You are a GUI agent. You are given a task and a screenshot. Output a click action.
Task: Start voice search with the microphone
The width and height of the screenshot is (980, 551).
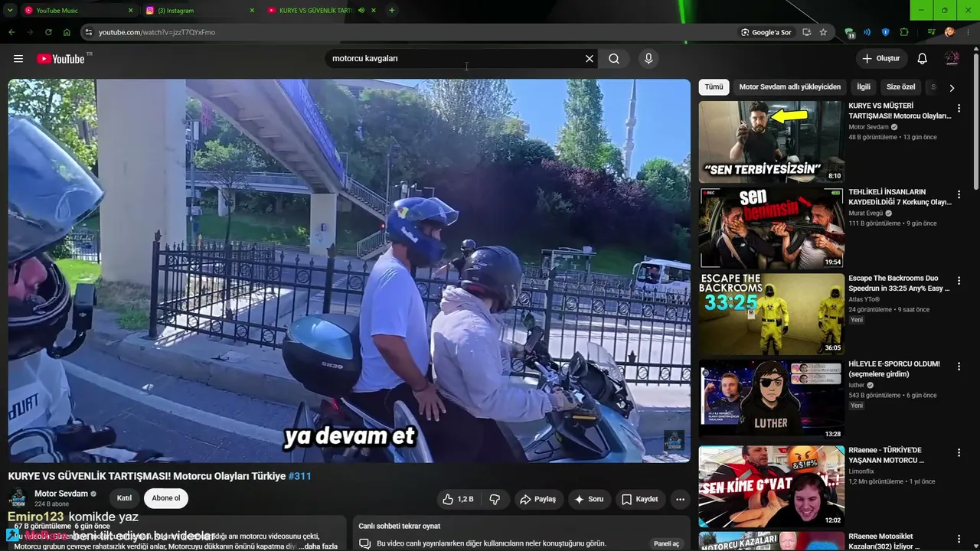point(648,59)
